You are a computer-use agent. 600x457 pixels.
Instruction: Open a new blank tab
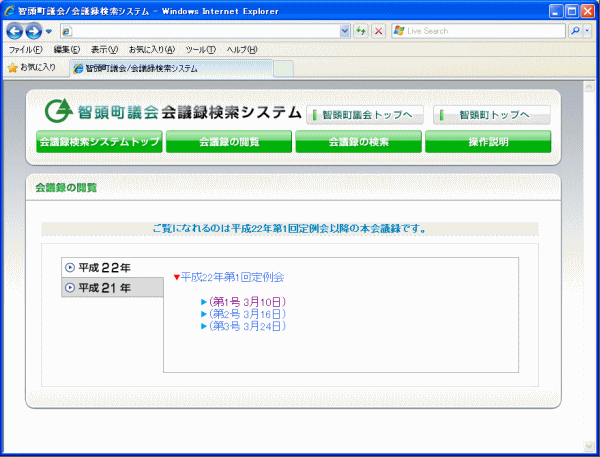(283, 69)
